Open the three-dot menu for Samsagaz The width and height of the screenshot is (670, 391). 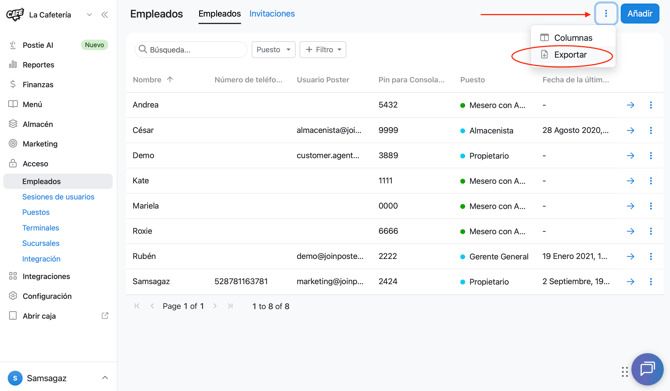(x=651, y=282)
